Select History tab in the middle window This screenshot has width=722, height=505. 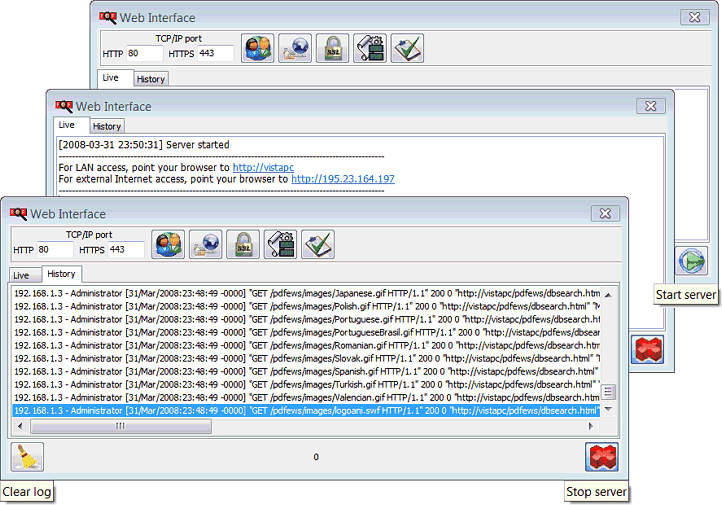pos(107,126)
